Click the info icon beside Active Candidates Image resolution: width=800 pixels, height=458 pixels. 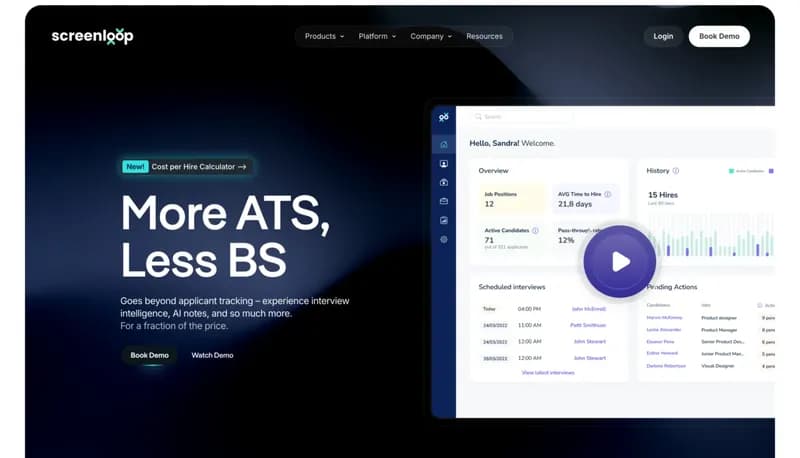pyautogui.click(x=535, y=231)
